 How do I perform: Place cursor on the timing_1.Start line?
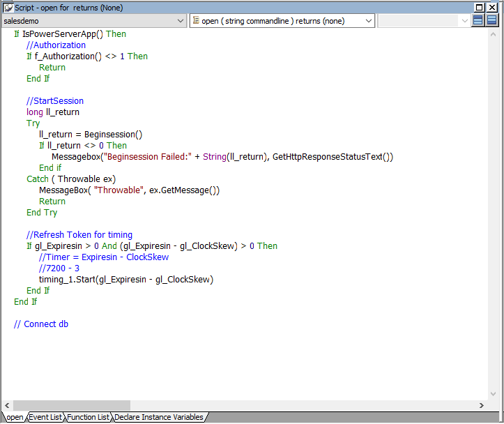[125, 280]
